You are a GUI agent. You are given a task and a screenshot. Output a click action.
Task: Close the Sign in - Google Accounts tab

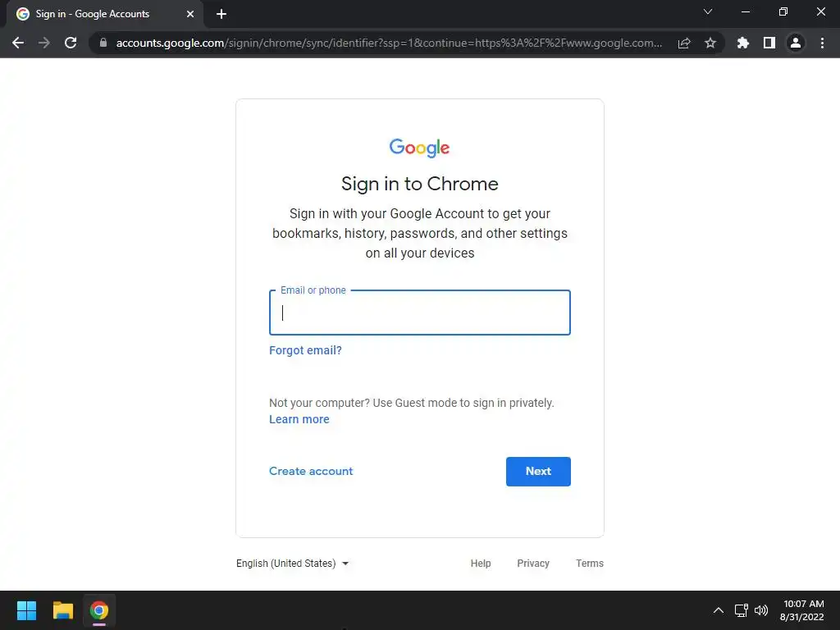pyautogui.click(x=190, y=14)
